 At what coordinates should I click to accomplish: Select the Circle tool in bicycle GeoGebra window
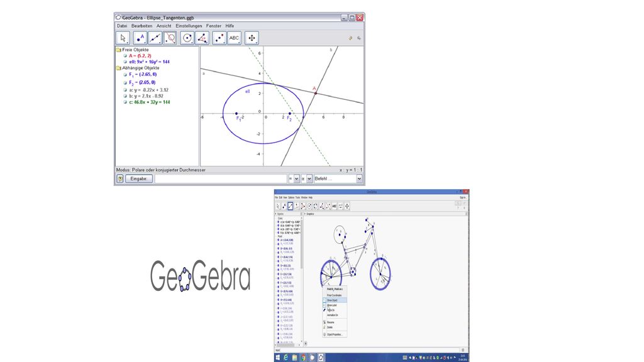pos(309,206)
